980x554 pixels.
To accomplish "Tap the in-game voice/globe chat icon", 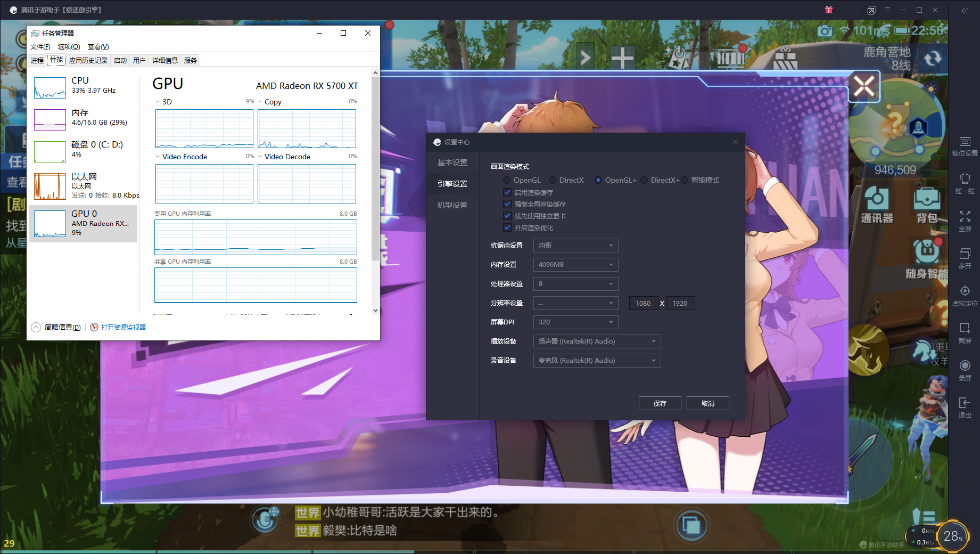I will pos(266,519).
